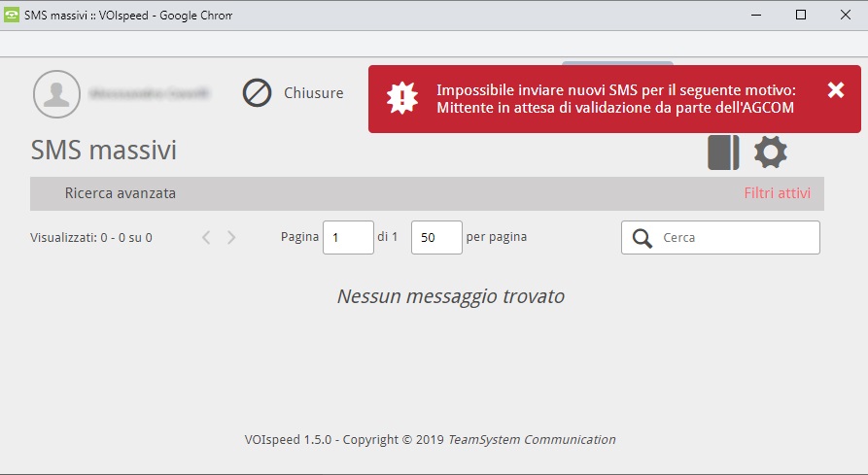Go to previous page arrow
The image size is (868, 475).
(x=206, y=238)
